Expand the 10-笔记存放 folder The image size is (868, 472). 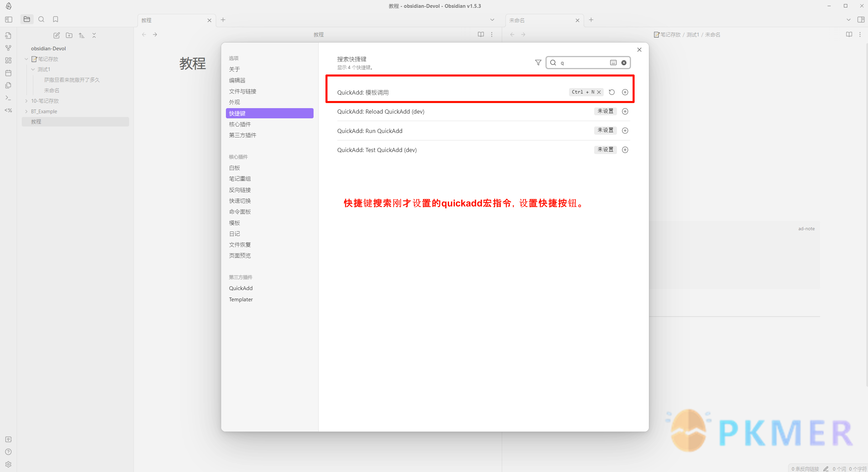tap(26, 101)
